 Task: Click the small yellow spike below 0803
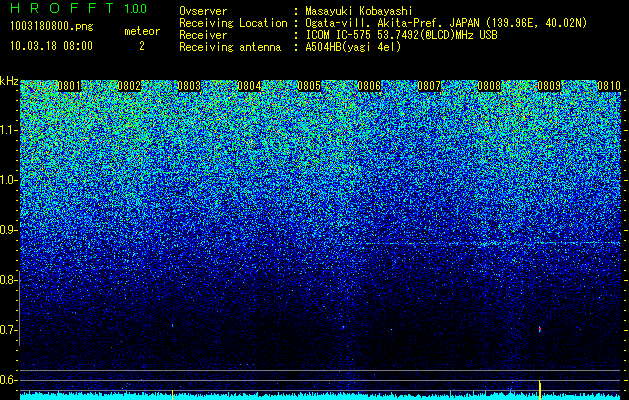pos(172,395)
